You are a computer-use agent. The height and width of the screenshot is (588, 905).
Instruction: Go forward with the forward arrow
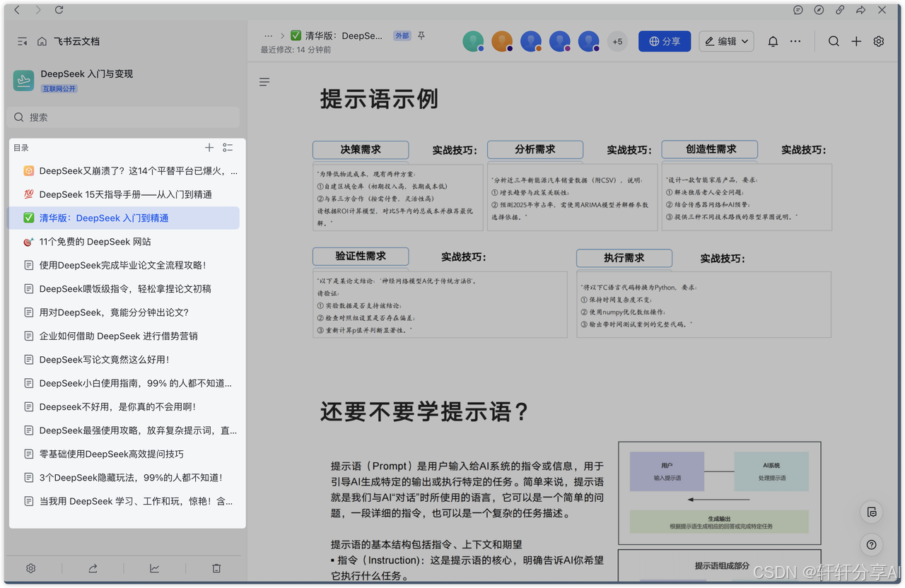click(38, 10)
